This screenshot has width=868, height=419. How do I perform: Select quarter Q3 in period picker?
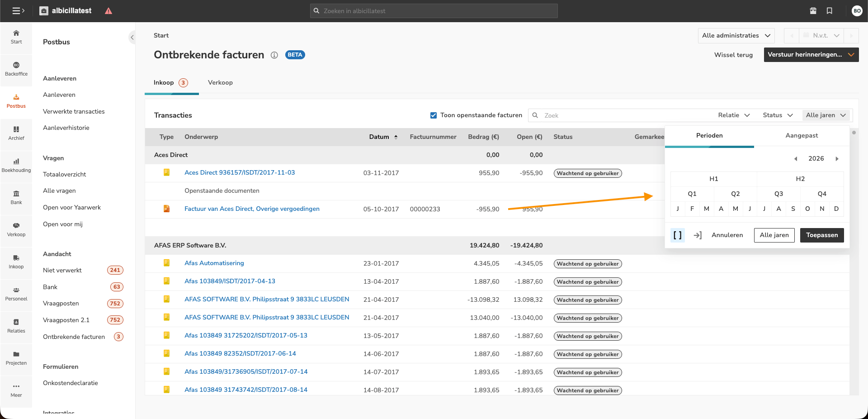click(x=778, y=194)
